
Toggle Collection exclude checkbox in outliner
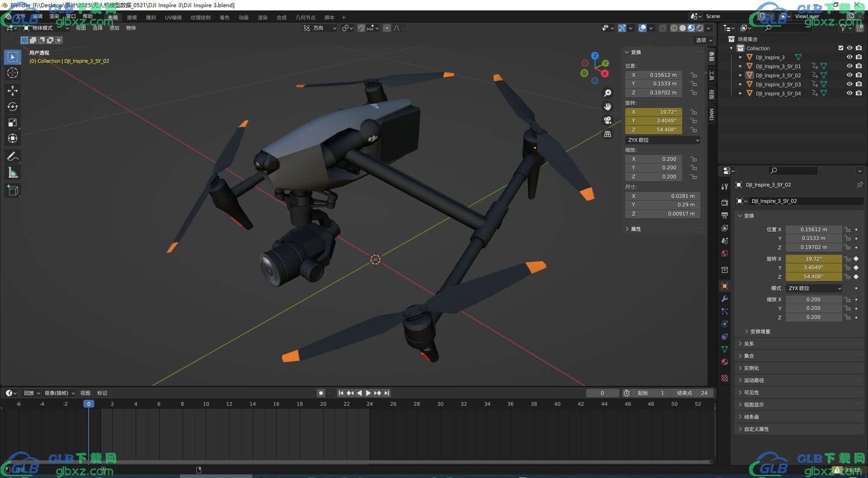click(x=841, y=48)
